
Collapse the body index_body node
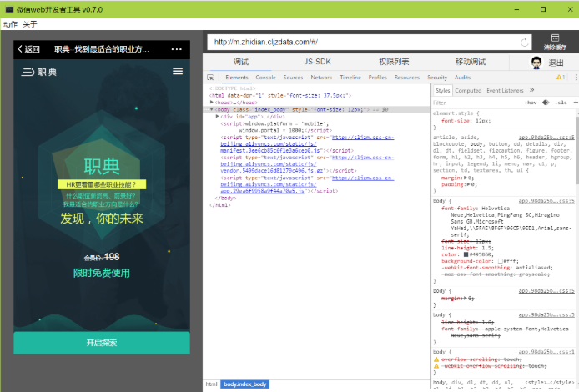212,109
